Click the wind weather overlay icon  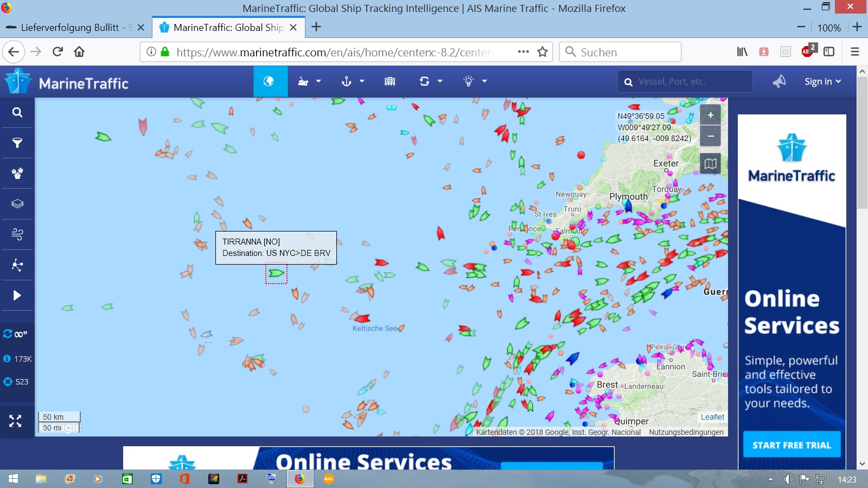pos(17,234)
